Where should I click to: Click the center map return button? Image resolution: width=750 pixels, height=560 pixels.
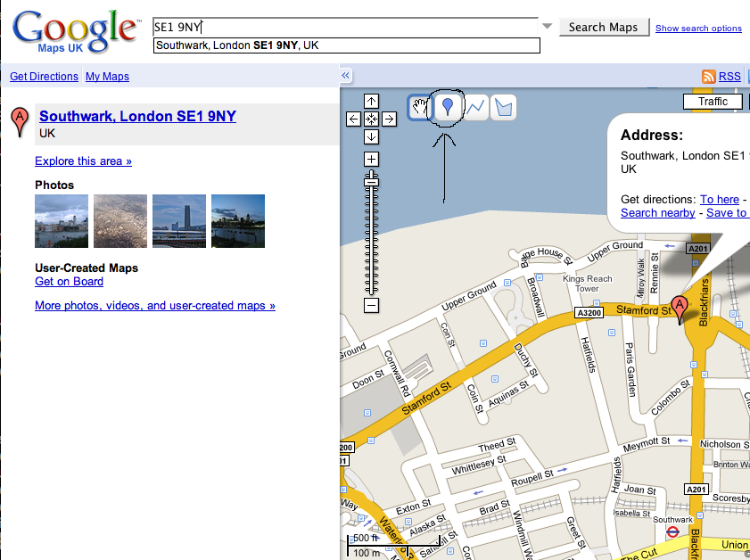click(372, 119)
